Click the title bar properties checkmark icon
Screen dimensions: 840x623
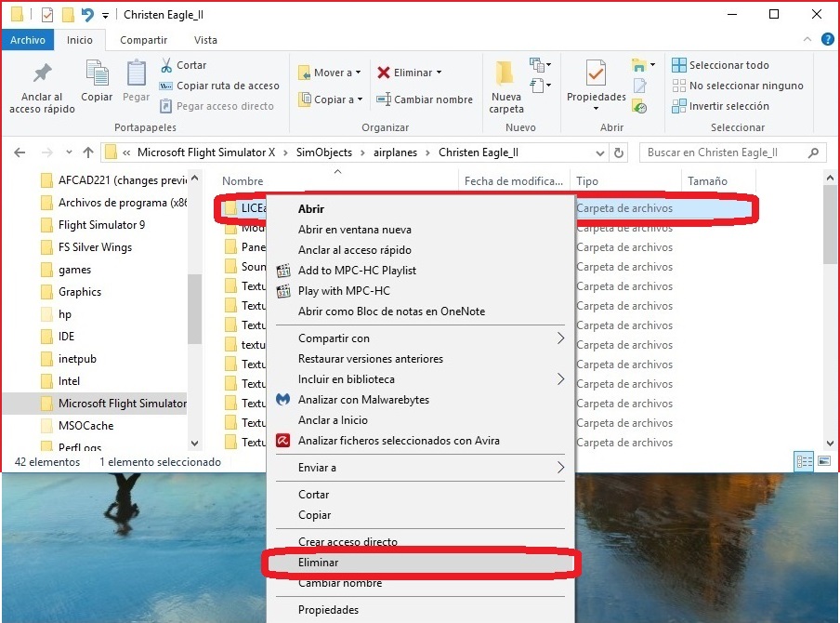47,15
